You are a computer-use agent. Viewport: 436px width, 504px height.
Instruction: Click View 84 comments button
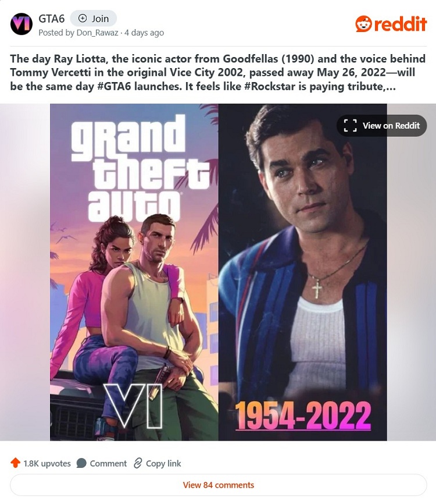click(x=219, y=485)
